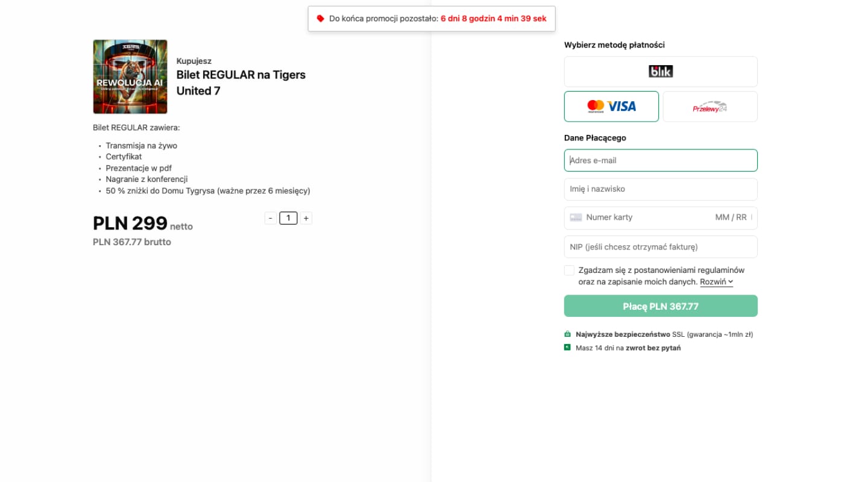Click the green refund guarantee icon

pos(567,347)
